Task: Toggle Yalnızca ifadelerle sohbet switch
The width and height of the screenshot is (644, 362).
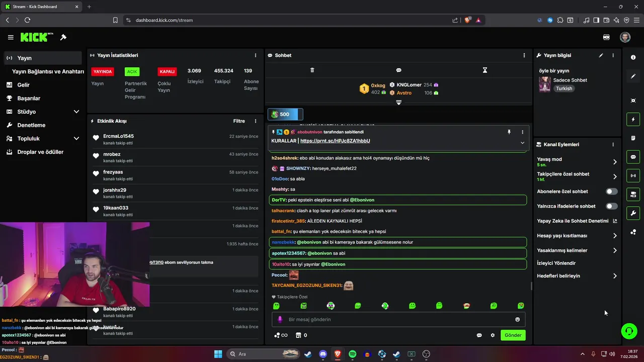Action: [612, 206]
